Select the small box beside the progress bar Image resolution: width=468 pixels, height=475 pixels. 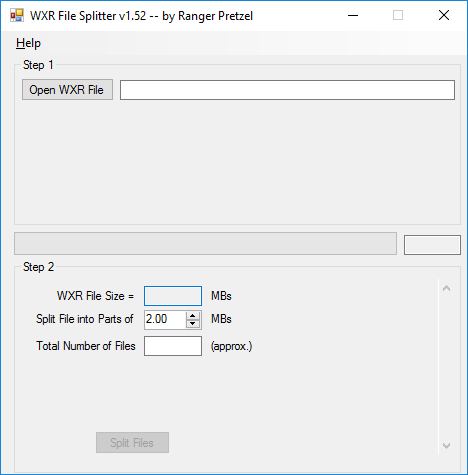pos(432,245)
